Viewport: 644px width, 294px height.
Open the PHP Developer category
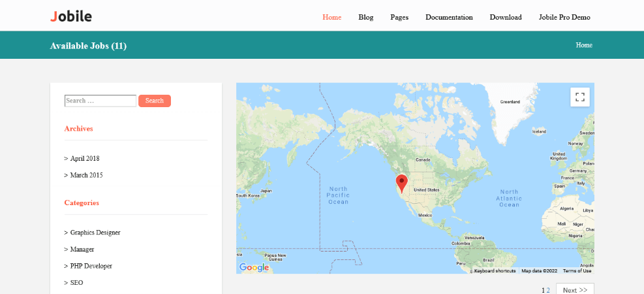tap(91, 266)
